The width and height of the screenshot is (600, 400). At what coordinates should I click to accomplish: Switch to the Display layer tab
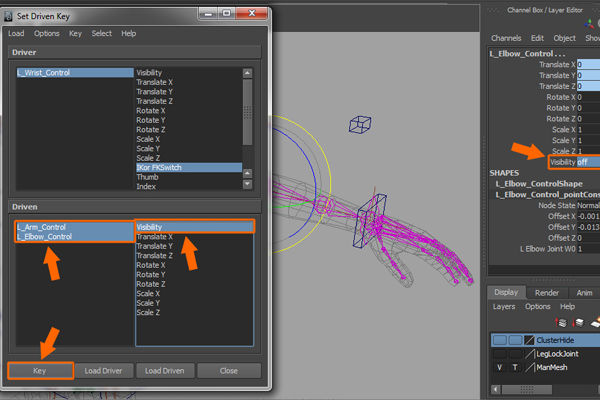coord(506,292)
